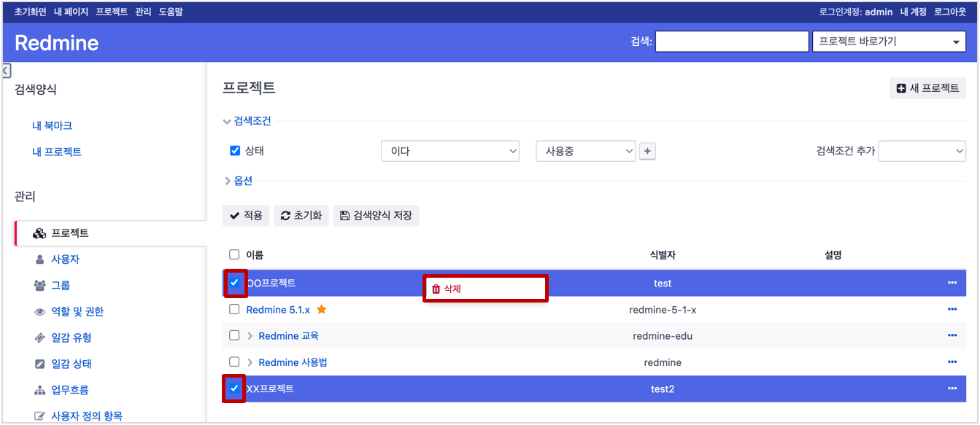Go to 초기화면 in the top menu

pyautogui.click(x=31, y=12)
